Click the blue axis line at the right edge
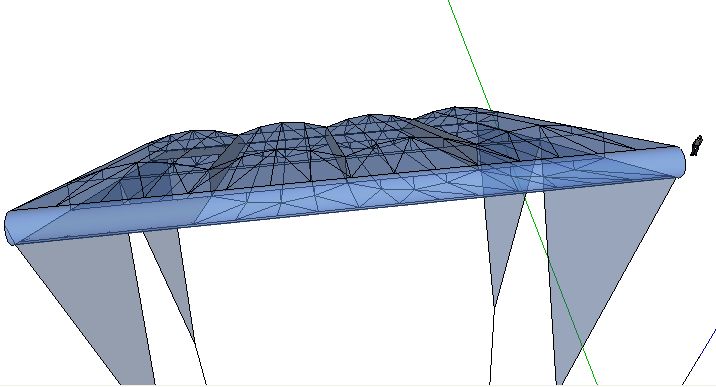This screenshot has height=387, width=716. (700, 356)
